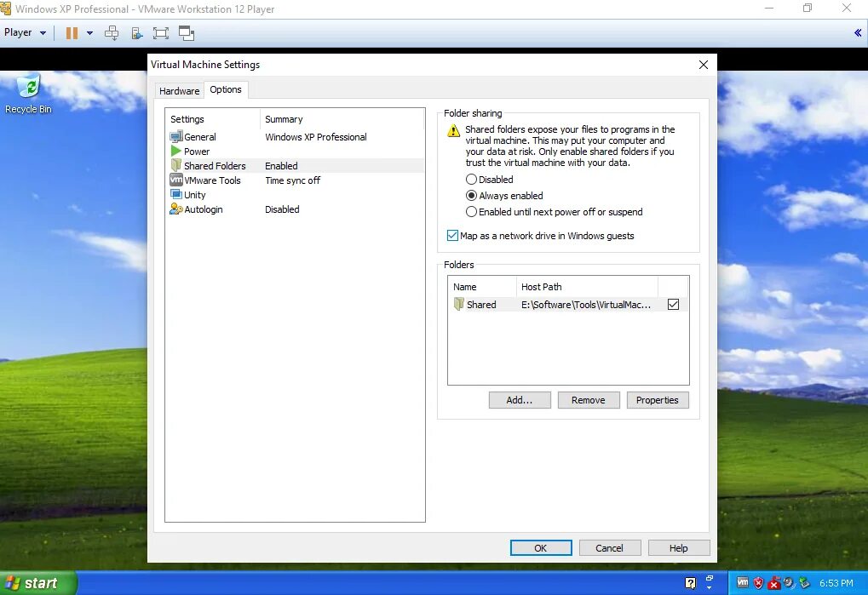The width and height of the screenshot is (868, 595).
Task: Select the Shared Folders row icon
Action: [176, 165]
